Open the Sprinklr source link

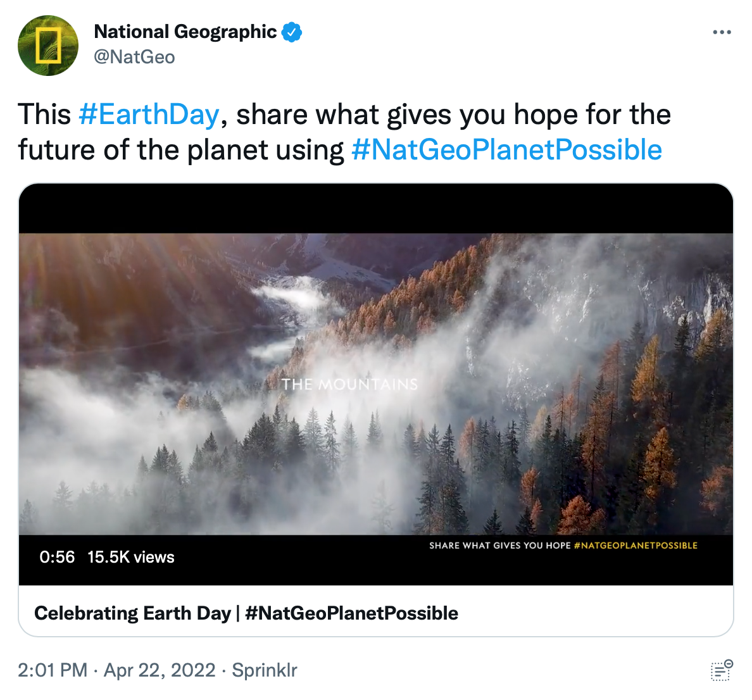(264, 670)
